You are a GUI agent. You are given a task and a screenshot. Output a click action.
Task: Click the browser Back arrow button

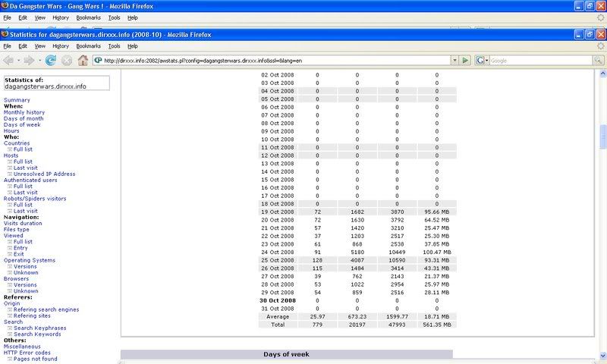[x=10, y=60]
